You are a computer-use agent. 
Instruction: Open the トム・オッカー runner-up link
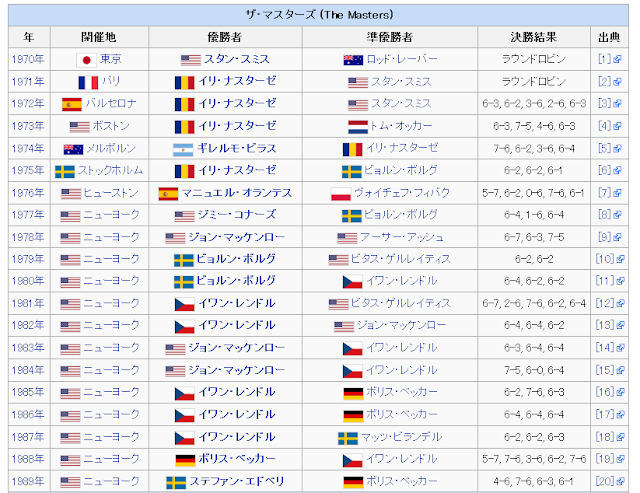400,126
